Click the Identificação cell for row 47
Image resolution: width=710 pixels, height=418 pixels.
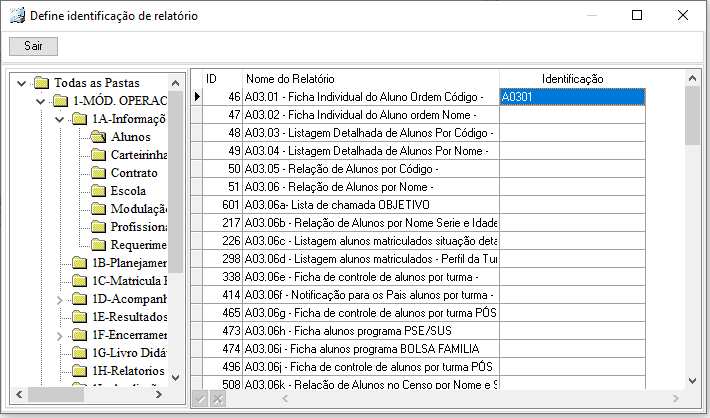point(572,115)
